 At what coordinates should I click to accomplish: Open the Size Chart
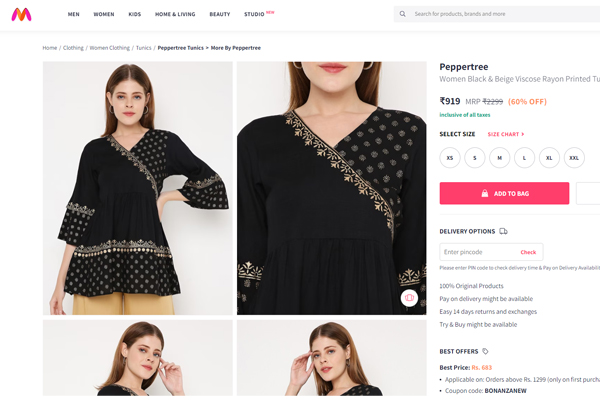505,134
